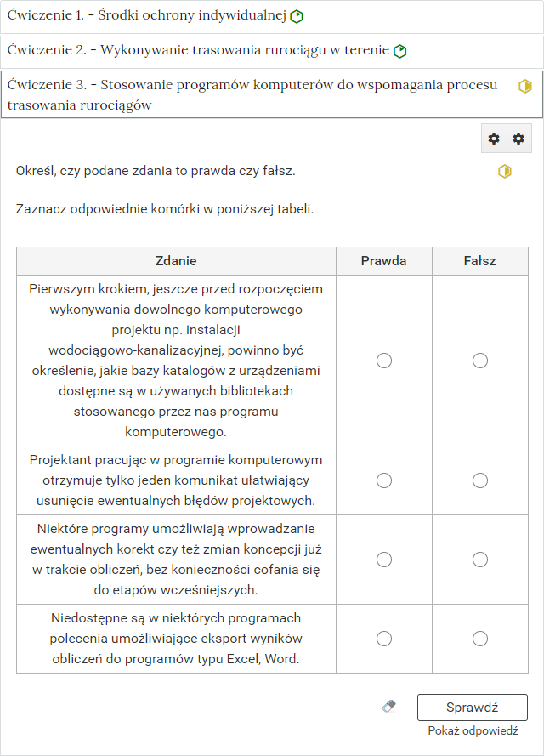Select Prawda for the first statement about katalogi
544x756 pixels.
pos(384,360)
